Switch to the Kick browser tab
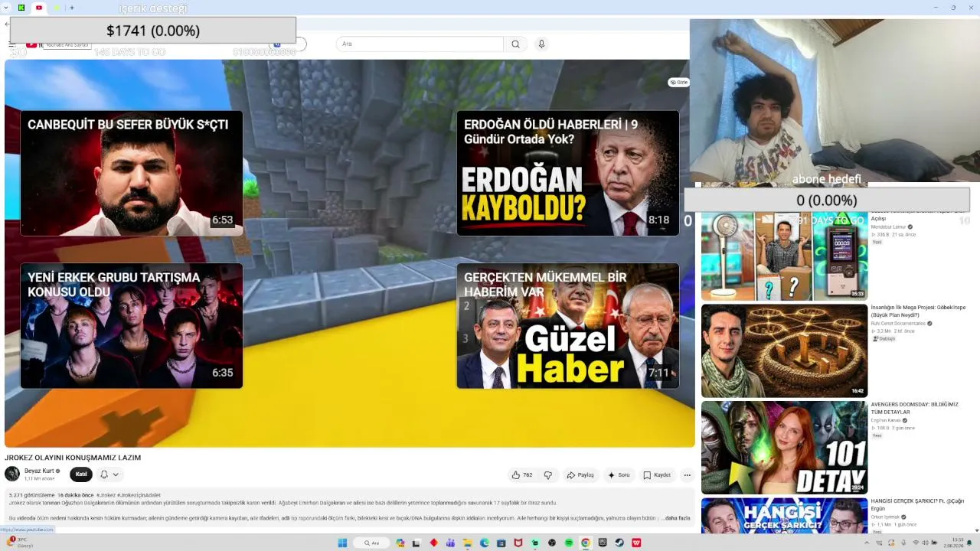Screen dimensions: 980x551 click(21, 8)
